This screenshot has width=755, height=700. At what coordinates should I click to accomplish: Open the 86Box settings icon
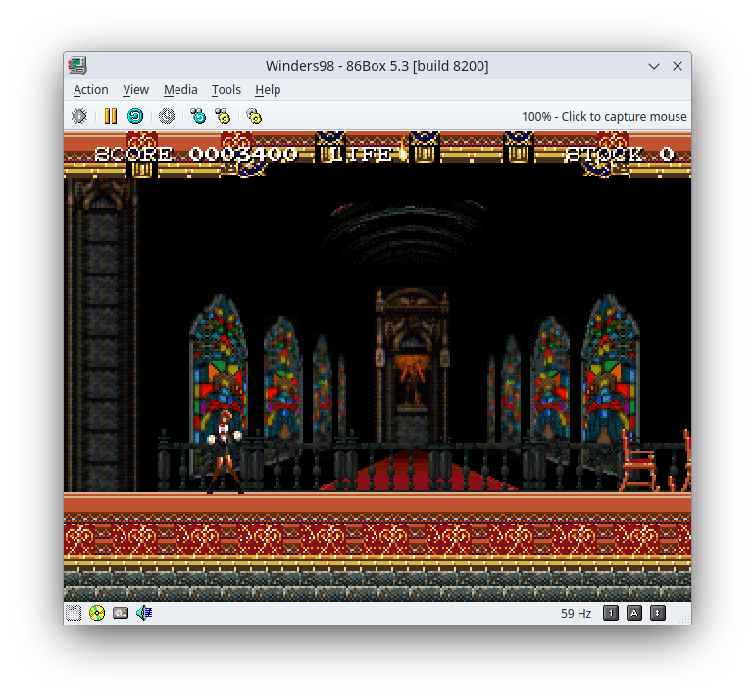click(x=254, y=116)
